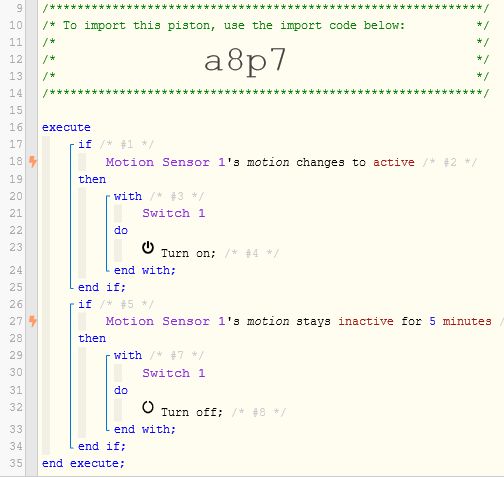504x477 pixels.
Task: Open the second if statement on line 26
Action: click(85, 304)
